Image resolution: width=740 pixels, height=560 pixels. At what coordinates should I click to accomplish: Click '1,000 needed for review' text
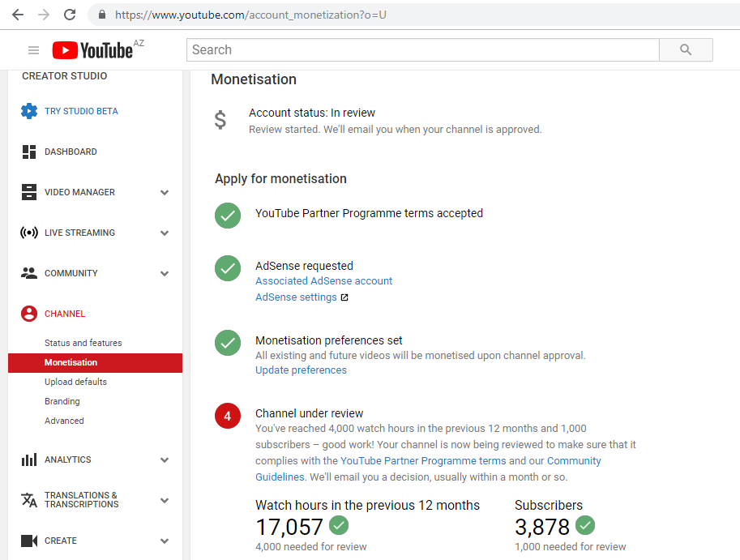pos(570,547)
